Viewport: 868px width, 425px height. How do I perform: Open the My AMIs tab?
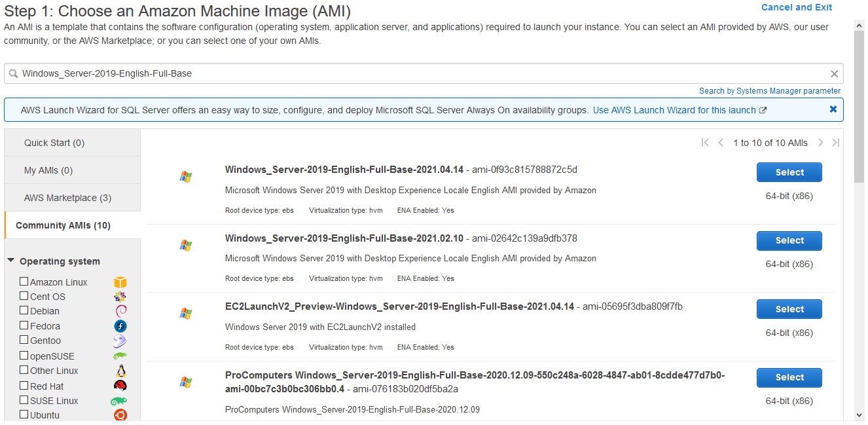(72, 170)
